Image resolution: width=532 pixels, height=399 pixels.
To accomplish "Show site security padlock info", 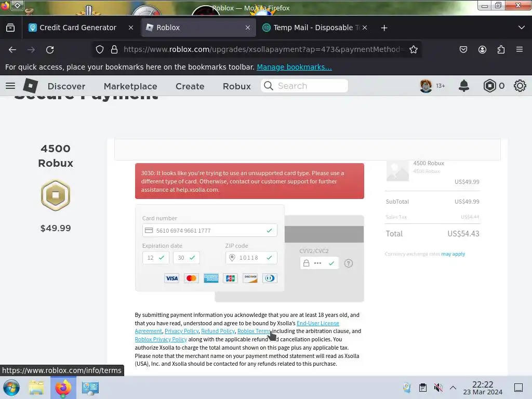I will [x=114, y=49].
